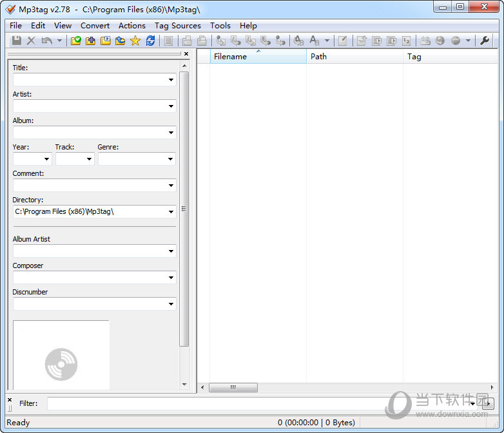Screen dimensions: 504x433
Task: Click the blue Refresh arrows icon
Action: [150, 41]
